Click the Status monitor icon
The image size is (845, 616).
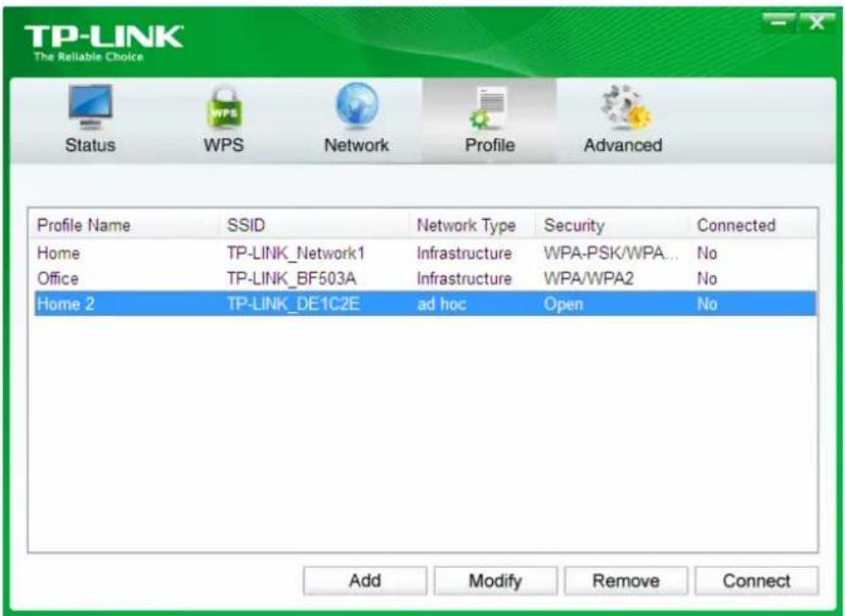90,107
